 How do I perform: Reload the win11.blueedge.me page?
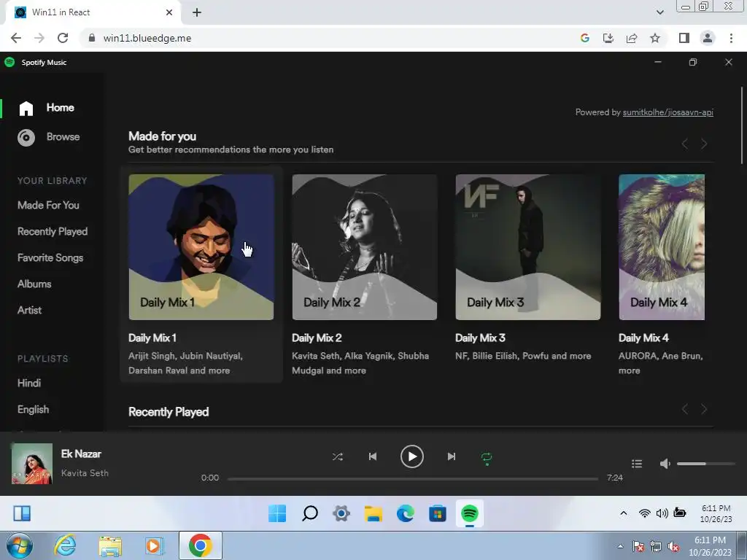click(x=63, y=38)
